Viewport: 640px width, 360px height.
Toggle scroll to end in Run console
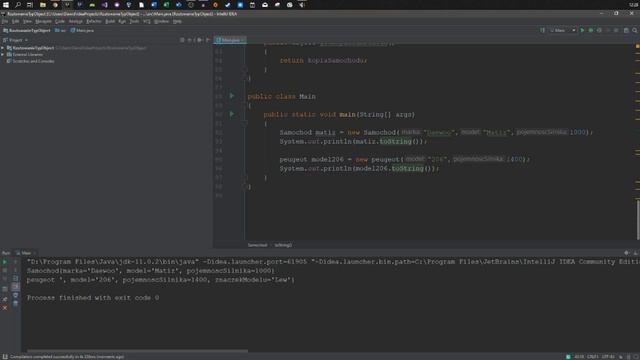click(15, 287)
